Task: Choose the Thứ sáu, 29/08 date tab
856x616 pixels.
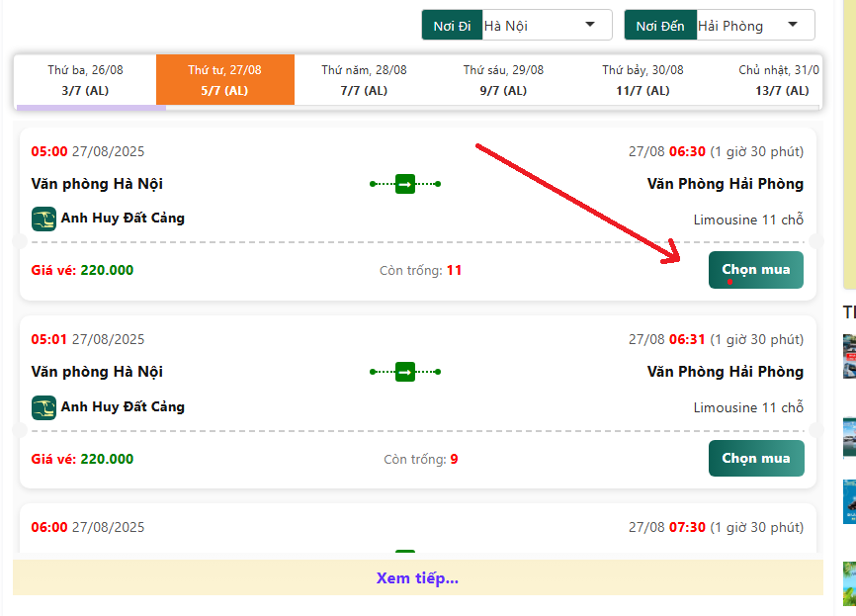Action: [x=503, y=80]
